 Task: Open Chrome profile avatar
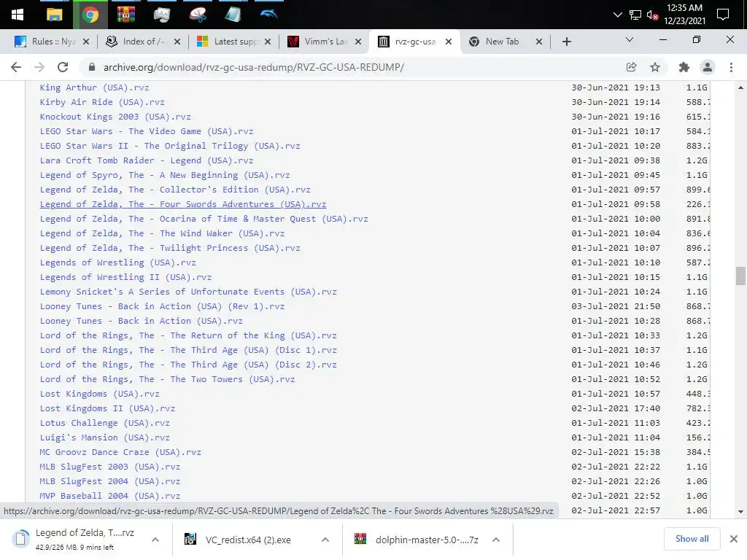tap(708, 67)
